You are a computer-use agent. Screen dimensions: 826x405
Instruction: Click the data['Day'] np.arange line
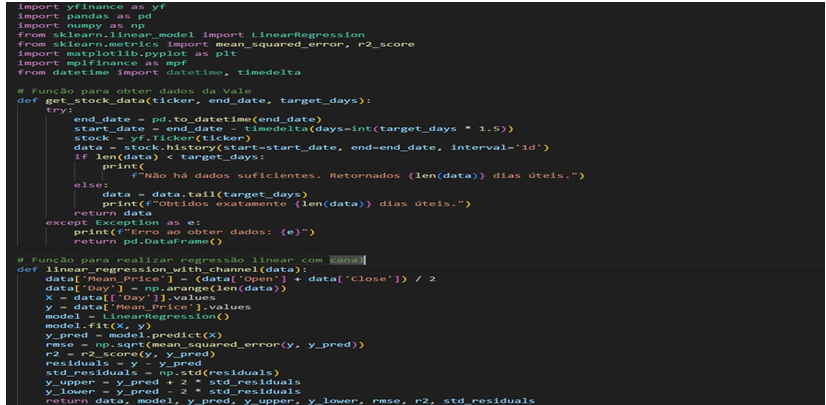coord(166,288)
